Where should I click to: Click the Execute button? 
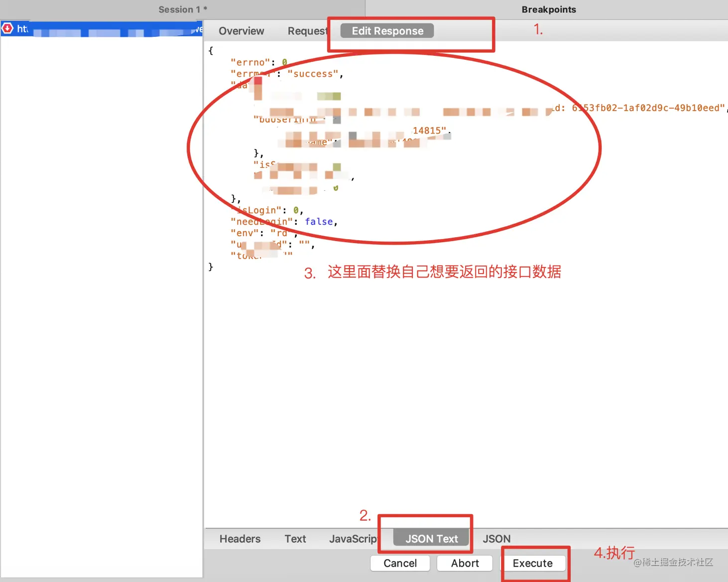pos(533,563)
